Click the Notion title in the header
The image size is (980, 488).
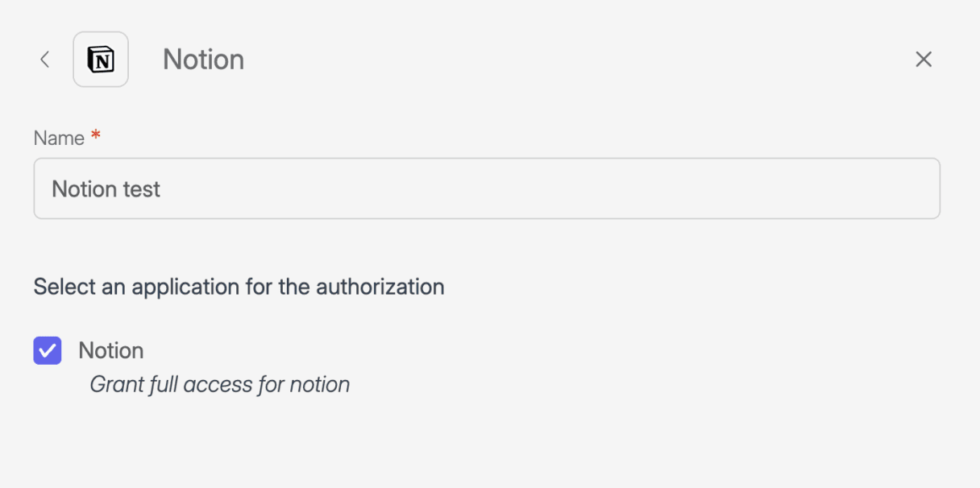click(x=203, y=60)
